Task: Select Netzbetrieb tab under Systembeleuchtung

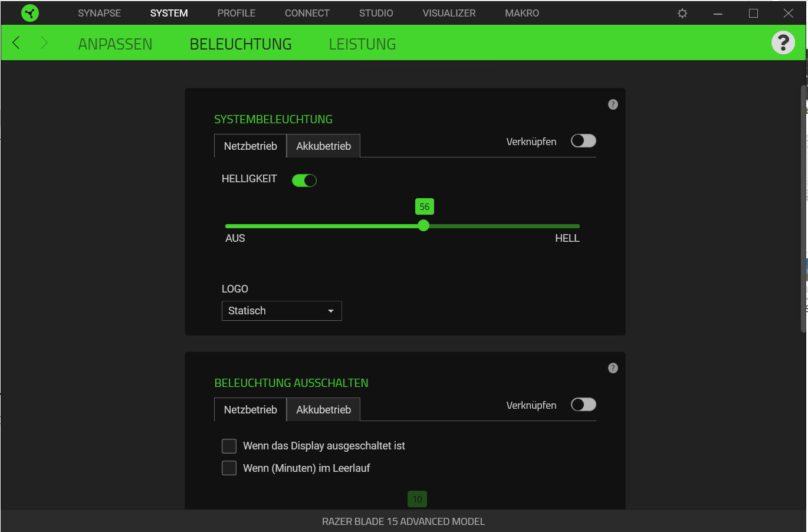Action: (250, 146)
